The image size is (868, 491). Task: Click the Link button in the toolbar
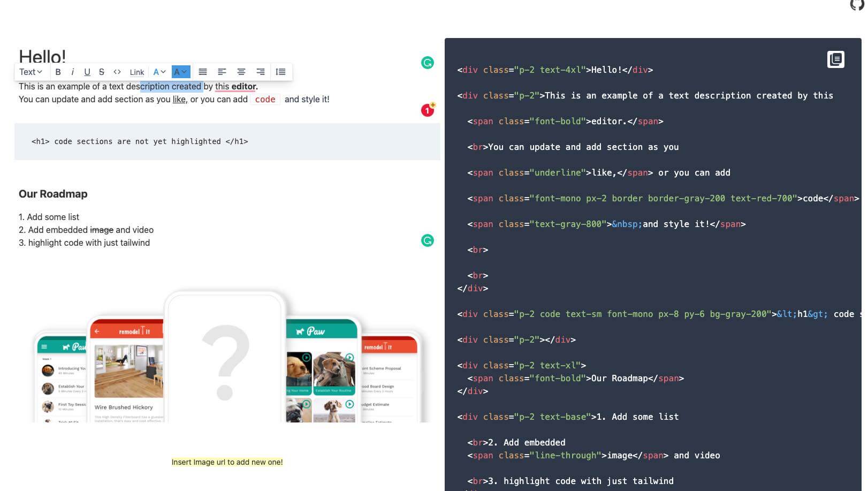pyautogui.click(x=137, y=72)
